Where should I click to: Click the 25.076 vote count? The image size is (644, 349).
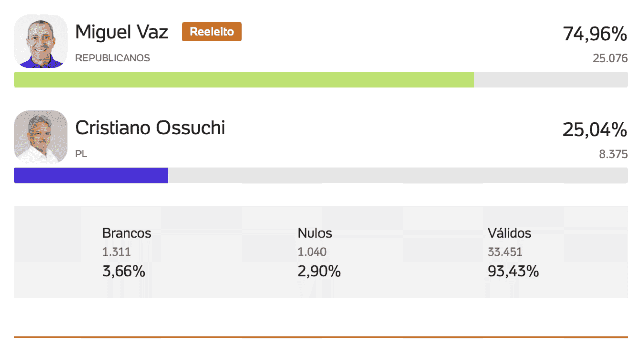click(610, 58)
